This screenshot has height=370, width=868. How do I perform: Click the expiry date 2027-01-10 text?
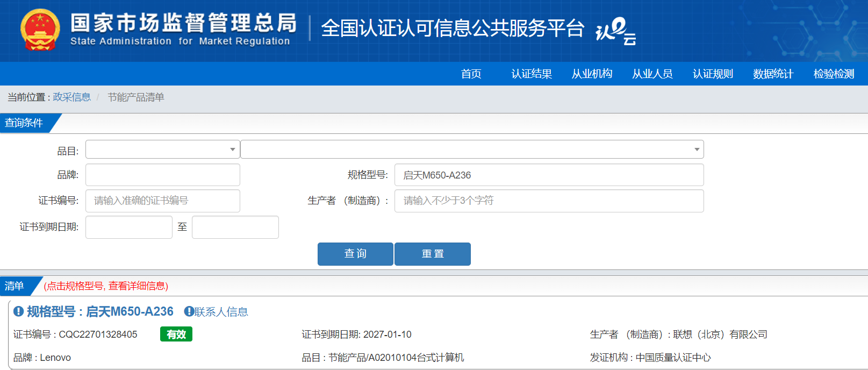(388, 335)
